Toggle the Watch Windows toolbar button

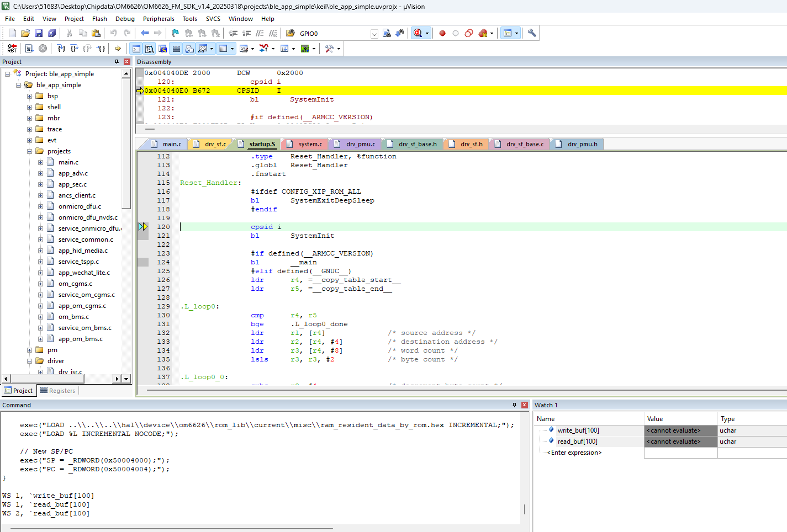pos(203,49)
